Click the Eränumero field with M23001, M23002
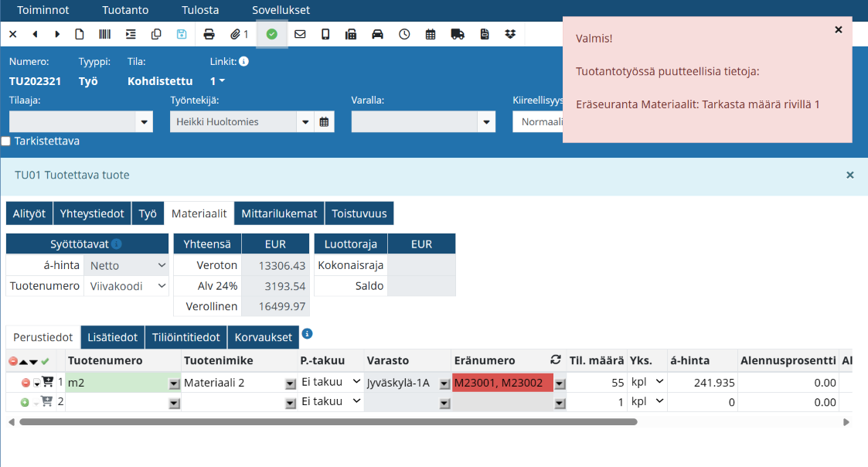Viewport: 868px width, 467px height. point(502,383)
